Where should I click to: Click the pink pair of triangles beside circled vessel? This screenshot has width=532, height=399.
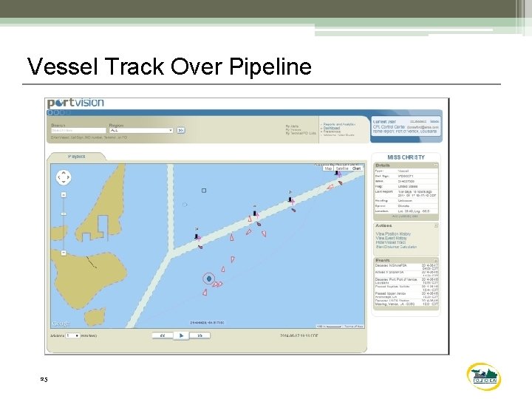pos(218,284)
